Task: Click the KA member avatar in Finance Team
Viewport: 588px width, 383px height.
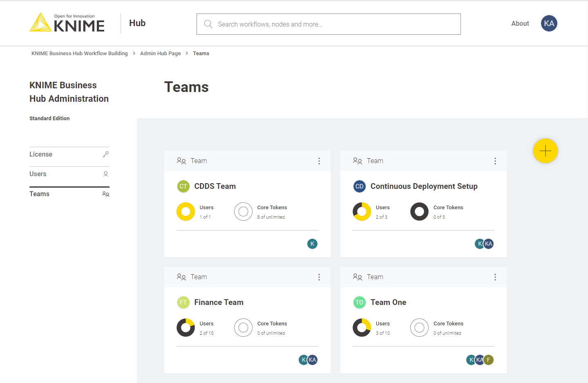Action: click(313, 360)
